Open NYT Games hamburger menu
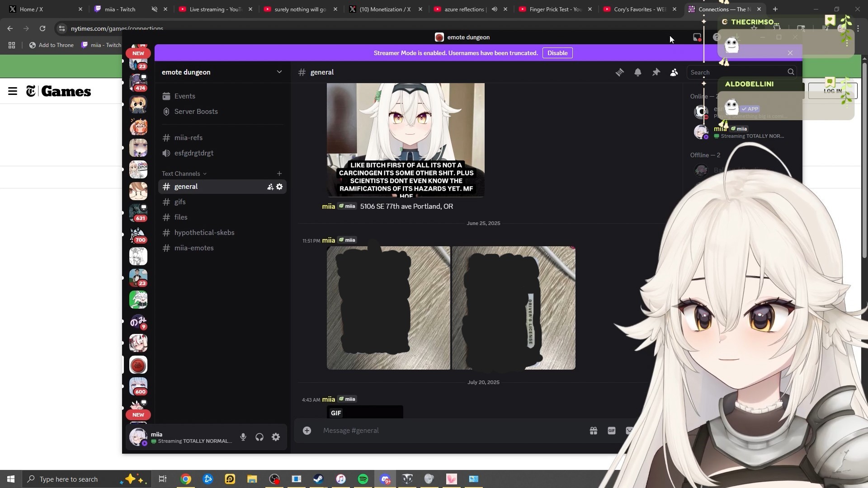Viewport: 868px width, 488px height. pyautogui.click(x=13, y=91)
